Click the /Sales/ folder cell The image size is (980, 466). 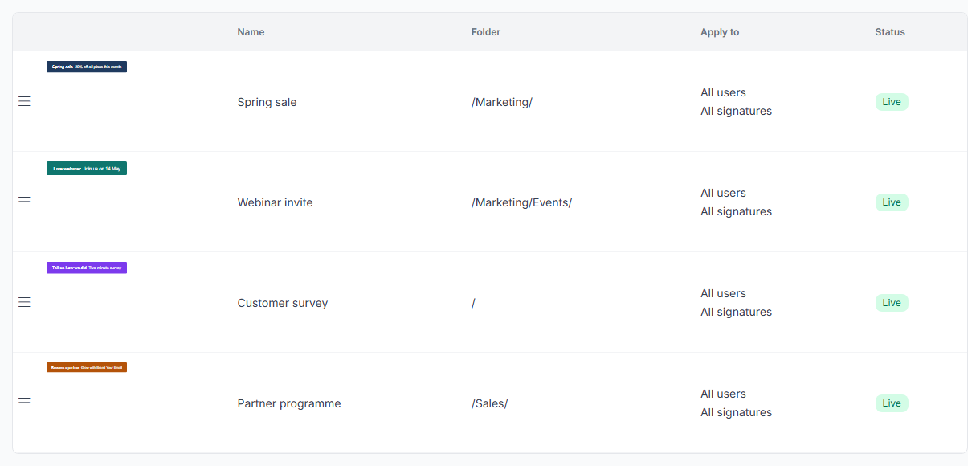click(490, 403)
